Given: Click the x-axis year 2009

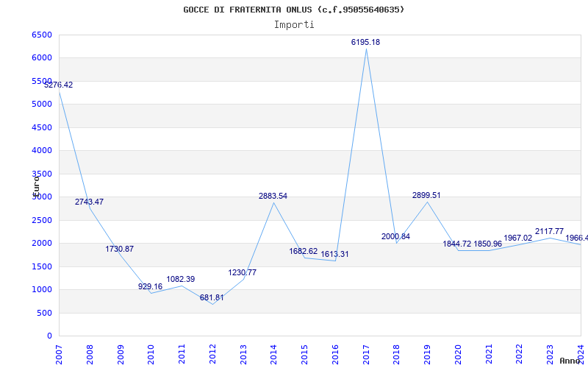Looking at the screenshot, I should pyautogui.click(x=121, y=355).
